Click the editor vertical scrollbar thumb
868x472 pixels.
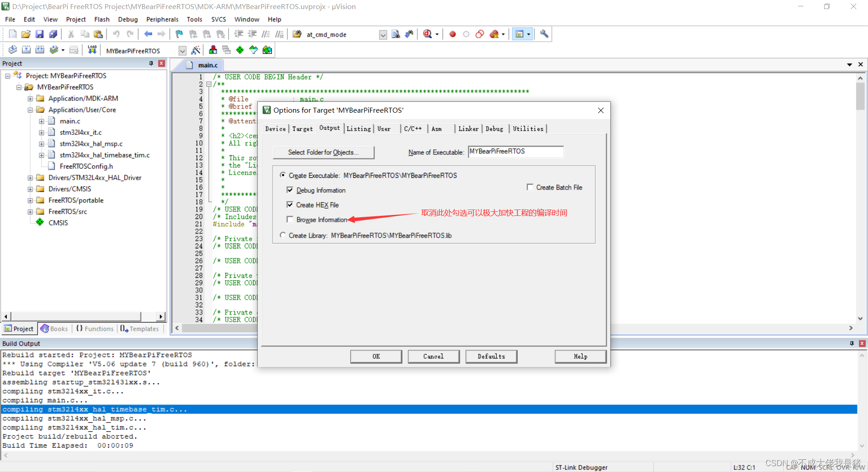click(860, 96)
